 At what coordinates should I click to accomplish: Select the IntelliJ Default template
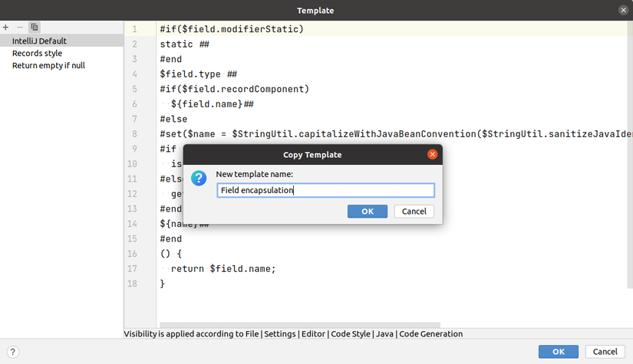coord(39,41)
